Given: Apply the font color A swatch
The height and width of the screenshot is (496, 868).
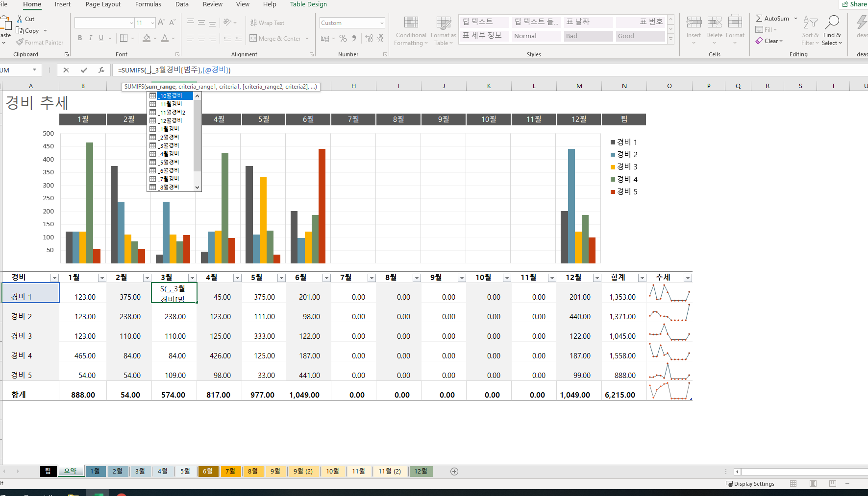Looking at the screenshot, I should [165, 38].
